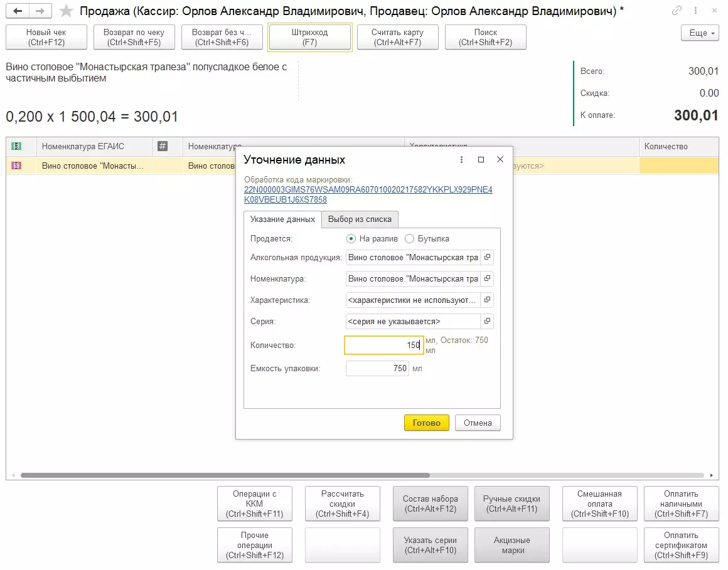728x570 pixels.
Task: Click the # column header icon
Action: click(x=163, y=146)
